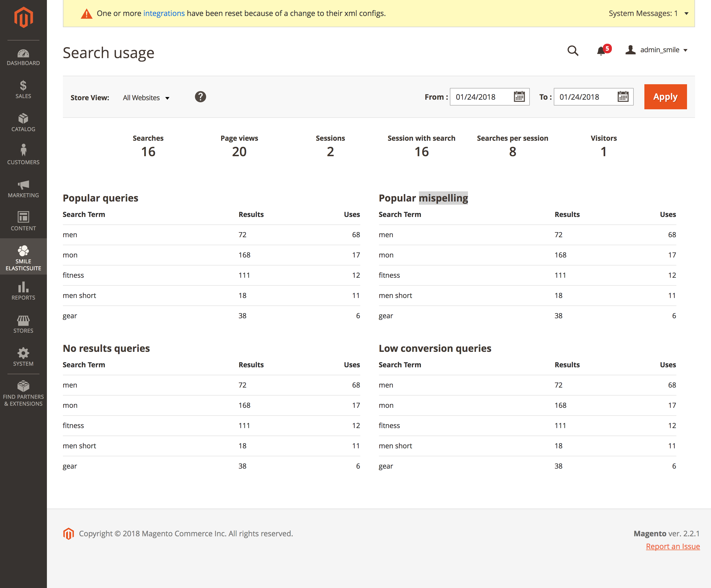Click the Popular mispelling heading
This screenshot has width=711, height=588.
point(423,198)
